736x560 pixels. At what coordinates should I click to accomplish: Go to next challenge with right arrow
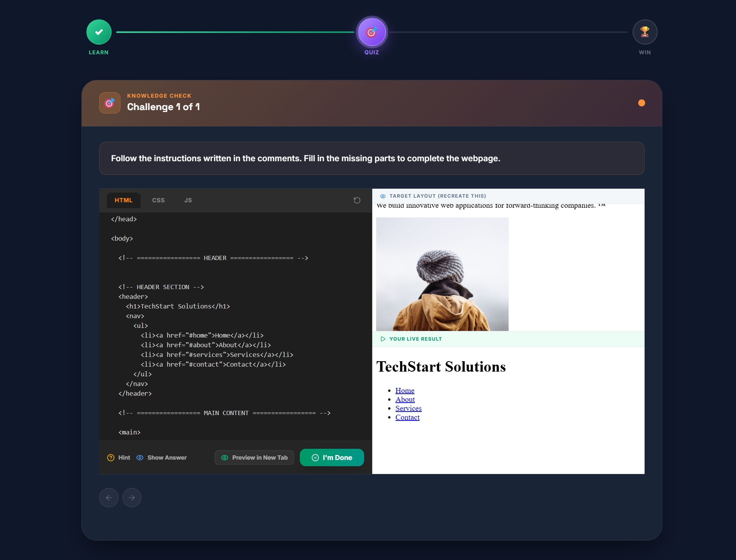(132, 498)
